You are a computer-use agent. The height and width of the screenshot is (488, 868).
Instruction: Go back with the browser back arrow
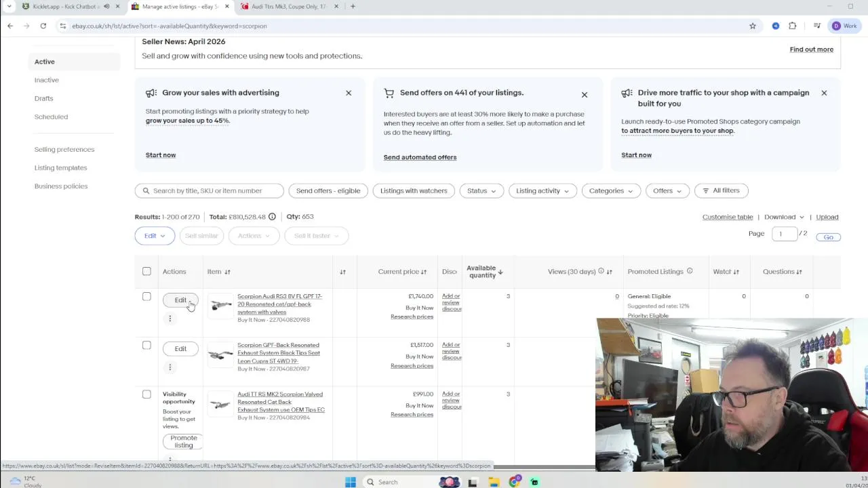10,26
